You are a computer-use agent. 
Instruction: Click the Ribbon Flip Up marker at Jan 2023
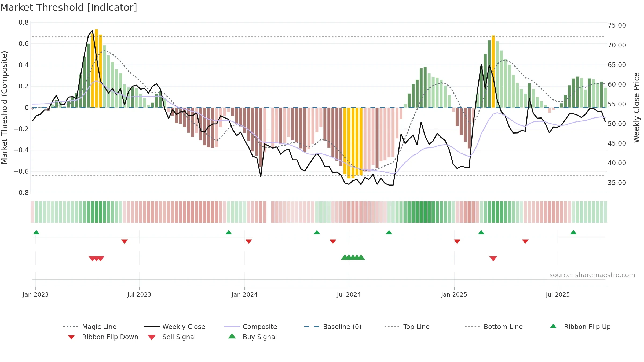point(36,232)
